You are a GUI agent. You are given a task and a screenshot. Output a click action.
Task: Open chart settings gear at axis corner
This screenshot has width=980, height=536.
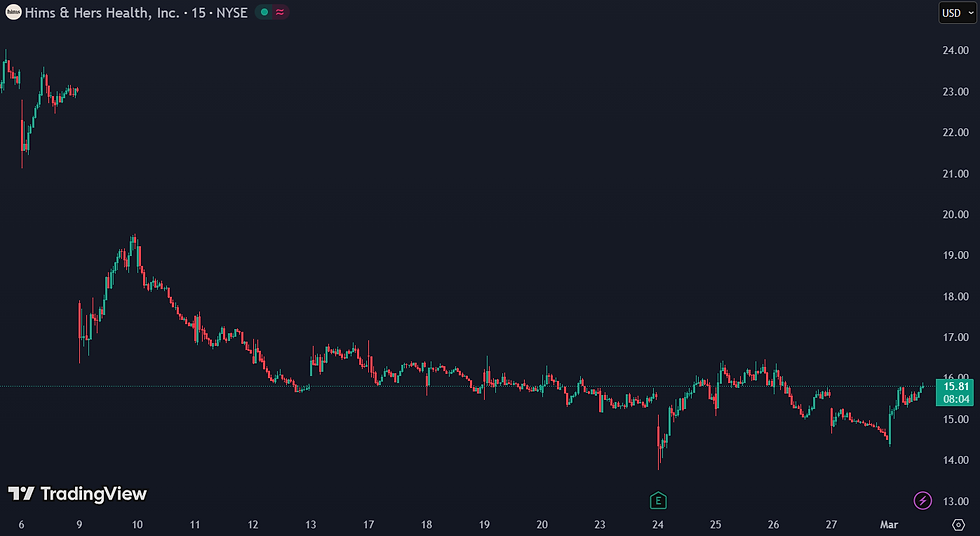coord(958,525)
